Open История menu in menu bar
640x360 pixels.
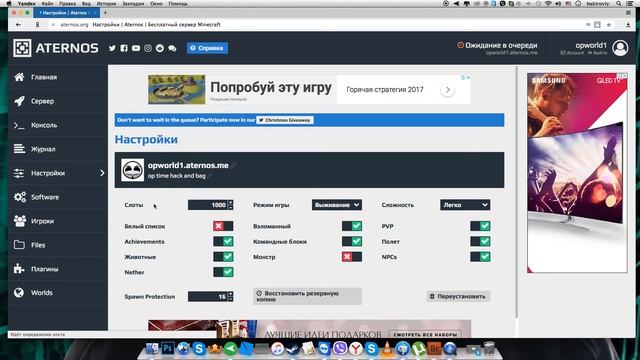tap(106, 3)
